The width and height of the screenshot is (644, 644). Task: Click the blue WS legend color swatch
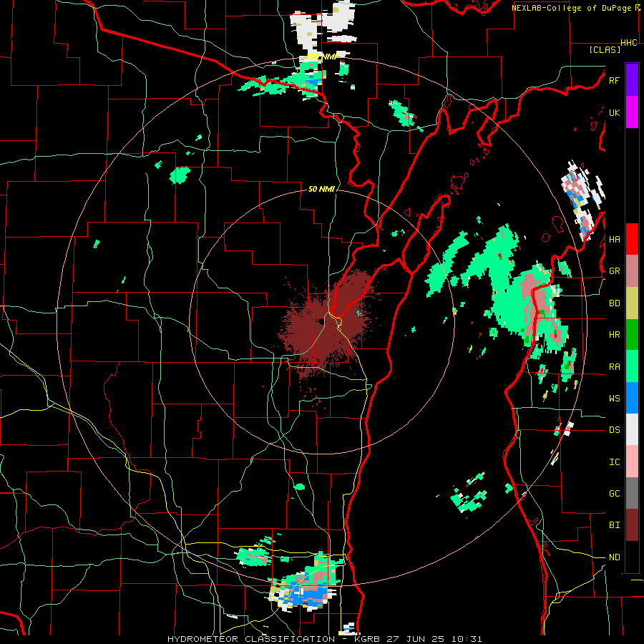tap(632, 398)
